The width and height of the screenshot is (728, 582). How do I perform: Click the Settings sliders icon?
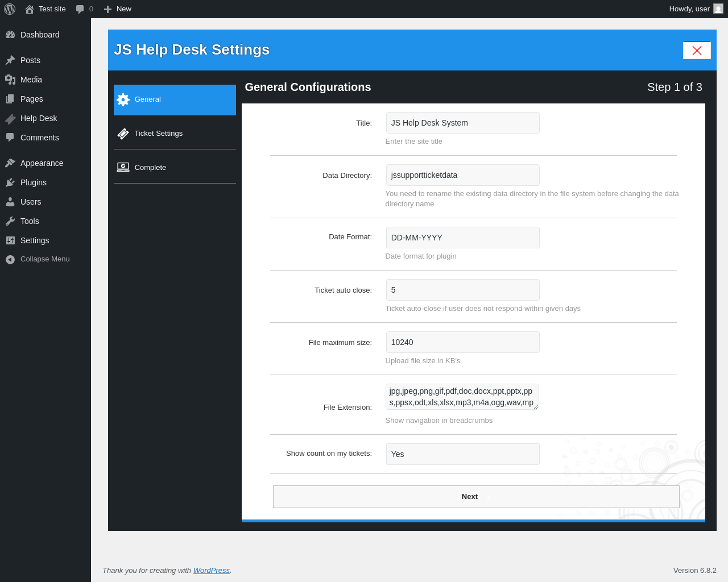10,240
